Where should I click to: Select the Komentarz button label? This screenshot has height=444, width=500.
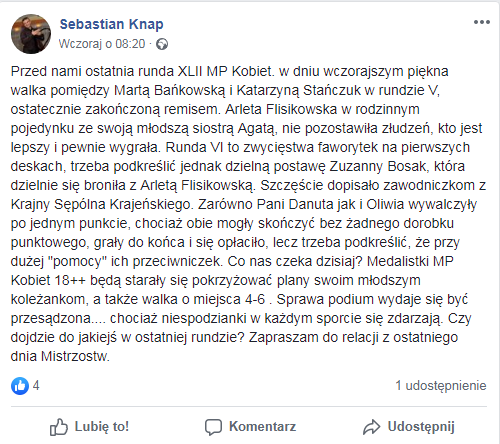tap(262, 427)
